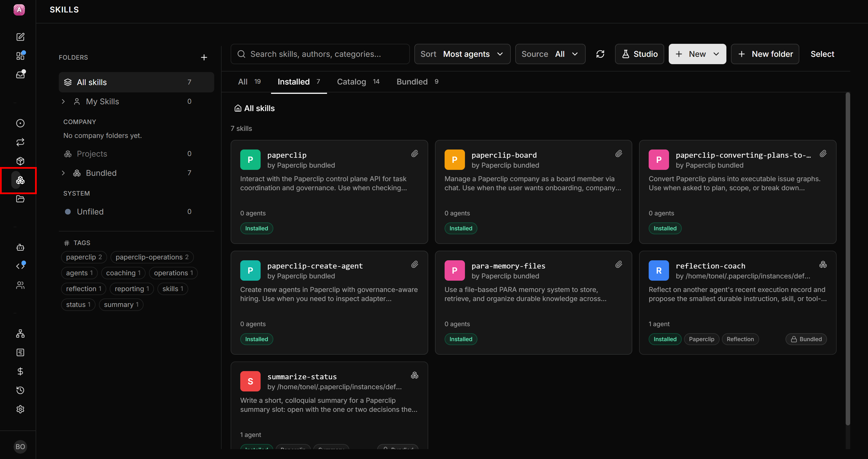Click the BO user avatar

[x=20, y=447]
